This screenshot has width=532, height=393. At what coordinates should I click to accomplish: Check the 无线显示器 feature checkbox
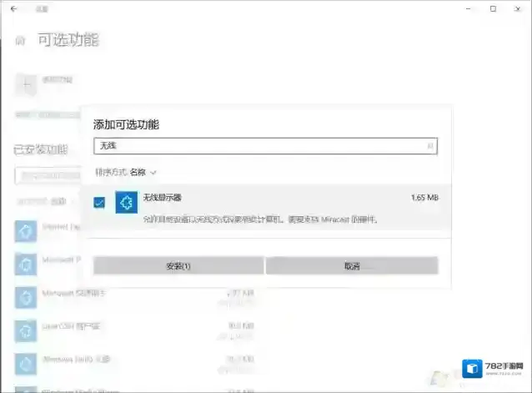coord(99,203)
